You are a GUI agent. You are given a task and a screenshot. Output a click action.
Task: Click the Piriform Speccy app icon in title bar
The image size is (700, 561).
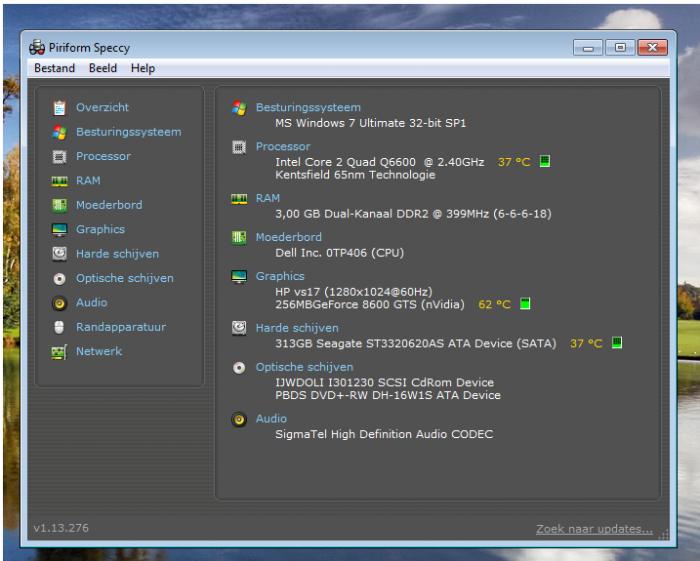[37, 47]
